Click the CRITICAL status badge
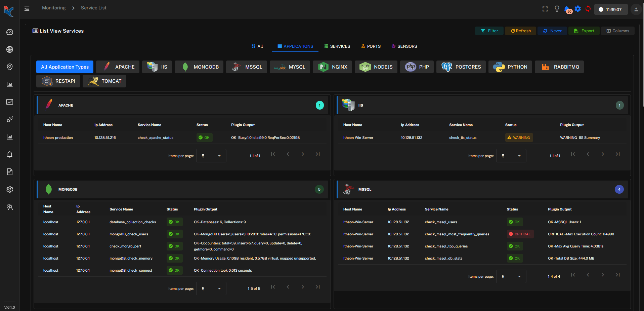644x311 pixels. [x=520, y=234]
